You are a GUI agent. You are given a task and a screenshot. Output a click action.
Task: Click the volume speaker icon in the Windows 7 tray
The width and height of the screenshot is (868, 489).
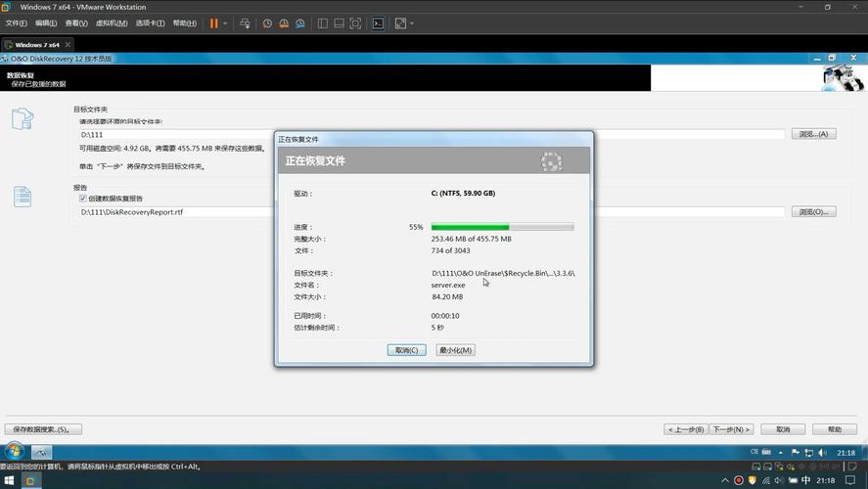pyautogui.click(x=823, y=453)
